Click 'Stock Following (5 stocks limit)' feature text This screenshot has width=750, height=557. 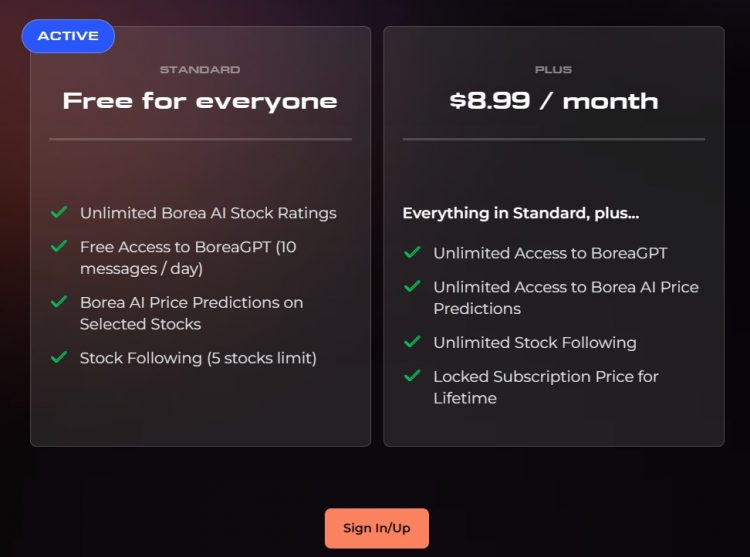(x=198, y=358)
